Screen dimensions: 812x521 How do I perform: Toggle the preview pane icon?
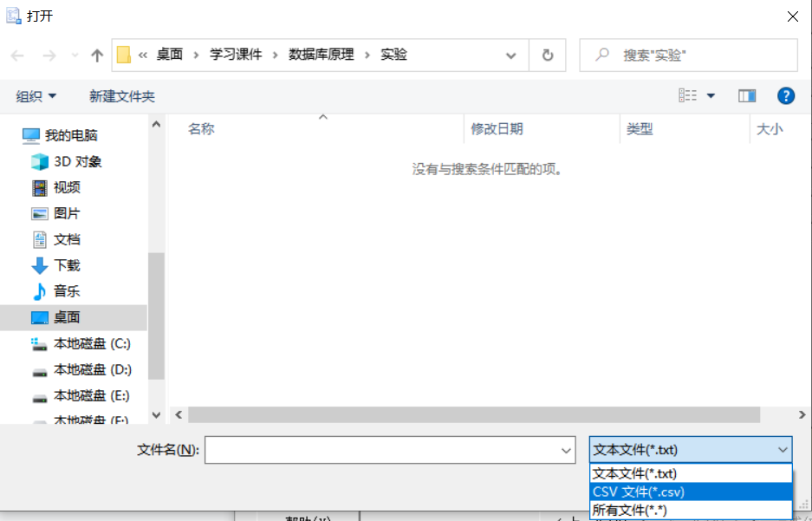pyautogui.click(x=747, y=95)
